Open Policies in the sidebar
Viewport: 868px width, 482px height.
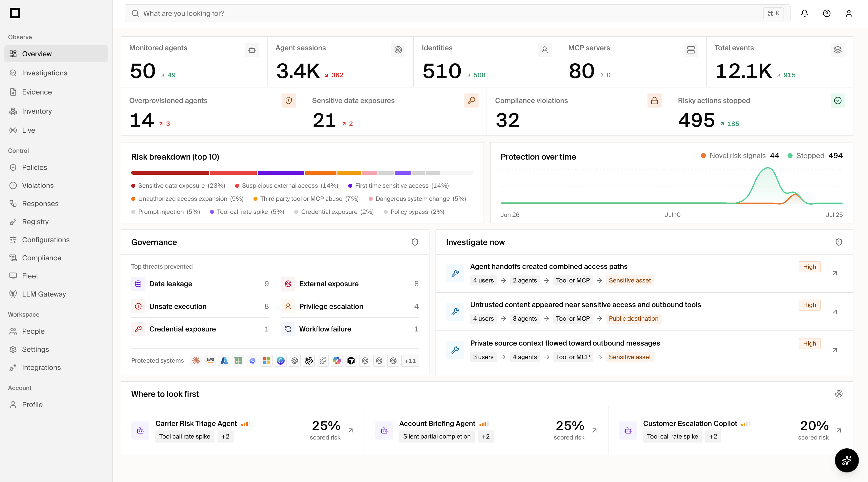click(56, 167)
